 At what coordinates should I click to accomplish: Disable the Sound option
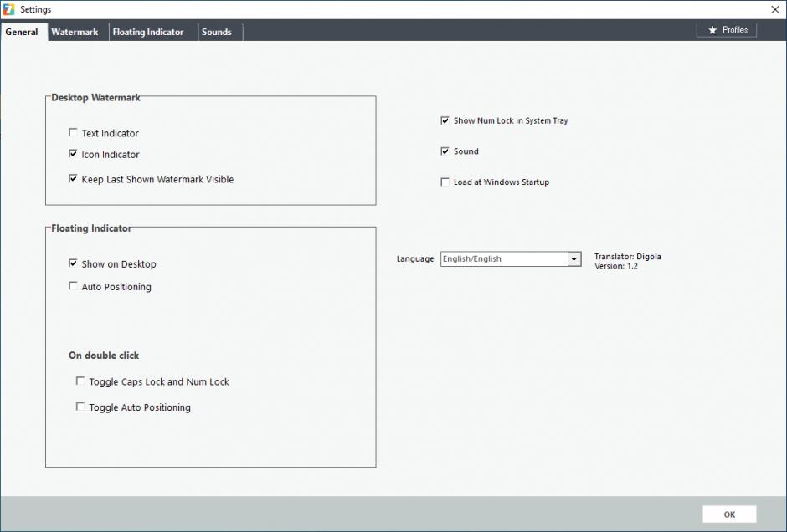(445, 151)
